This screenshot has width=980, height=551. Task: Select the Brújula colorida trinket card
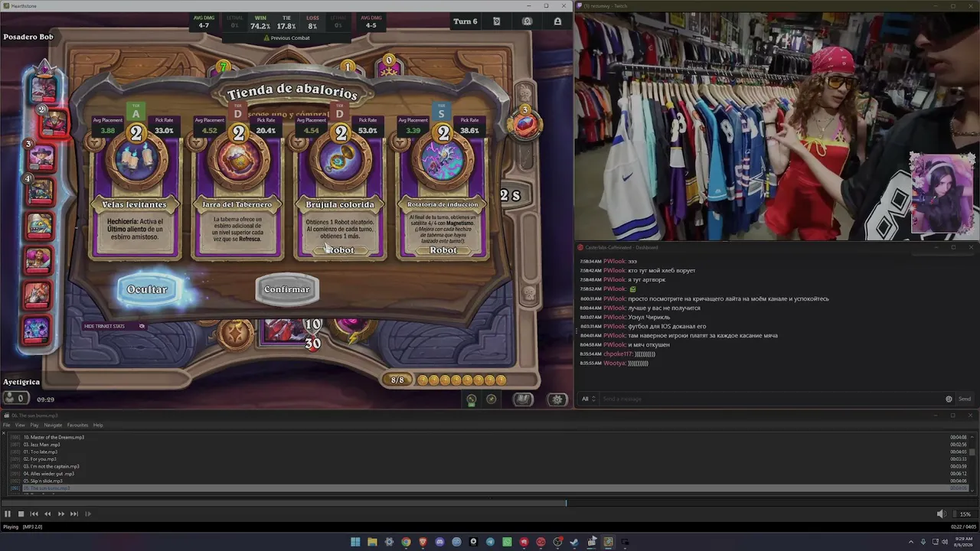[340, 191]
